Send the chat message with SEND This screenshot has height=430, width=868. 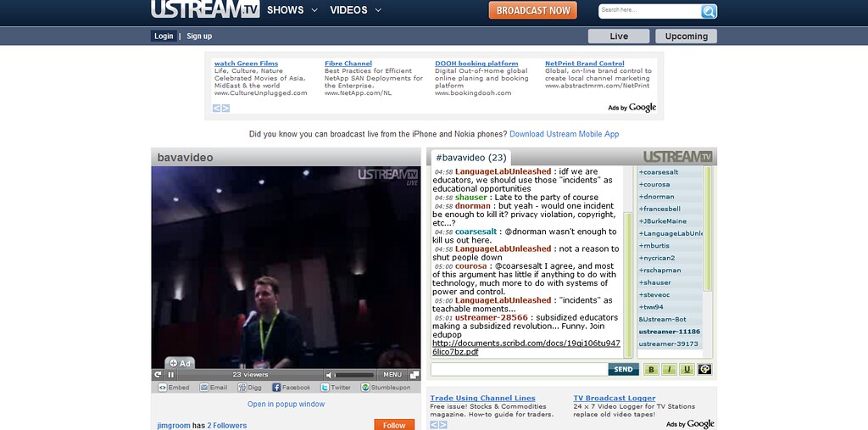point(623,370)
